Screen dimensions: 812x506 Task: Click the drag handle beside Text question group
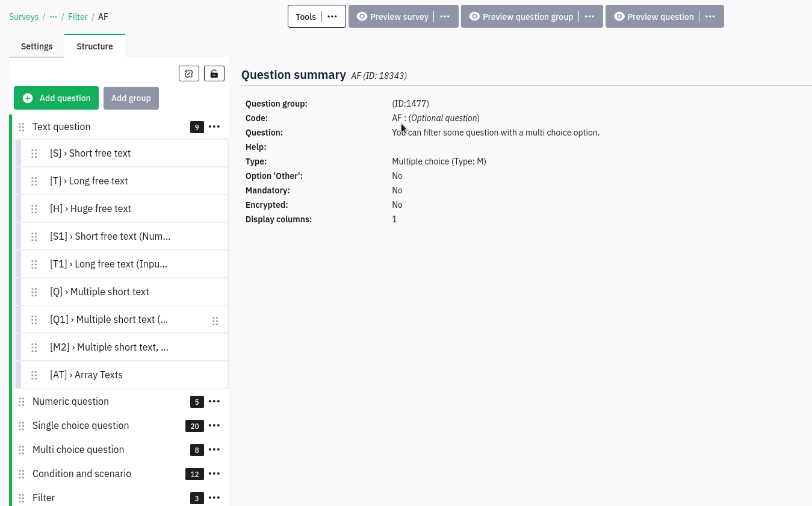22,127
